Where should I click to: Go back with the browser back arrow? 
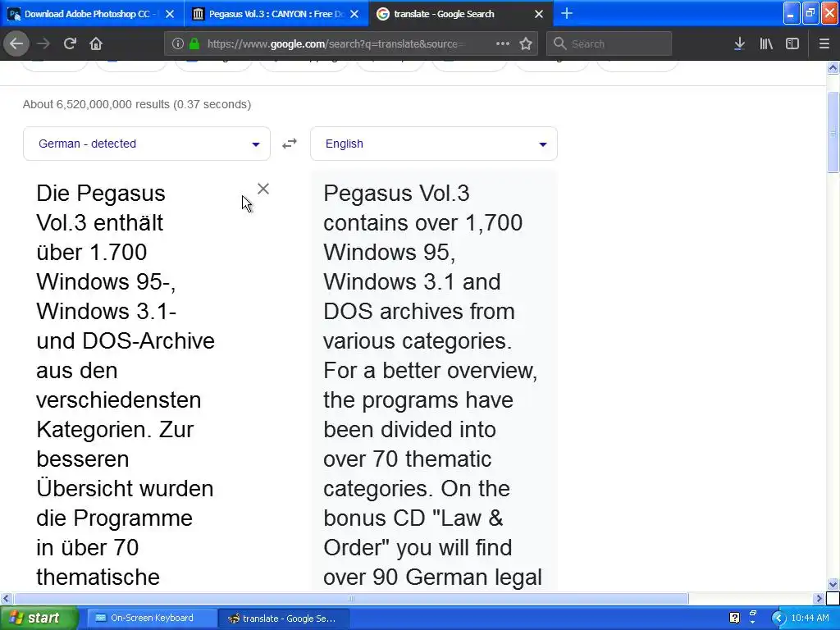point(16,43)
